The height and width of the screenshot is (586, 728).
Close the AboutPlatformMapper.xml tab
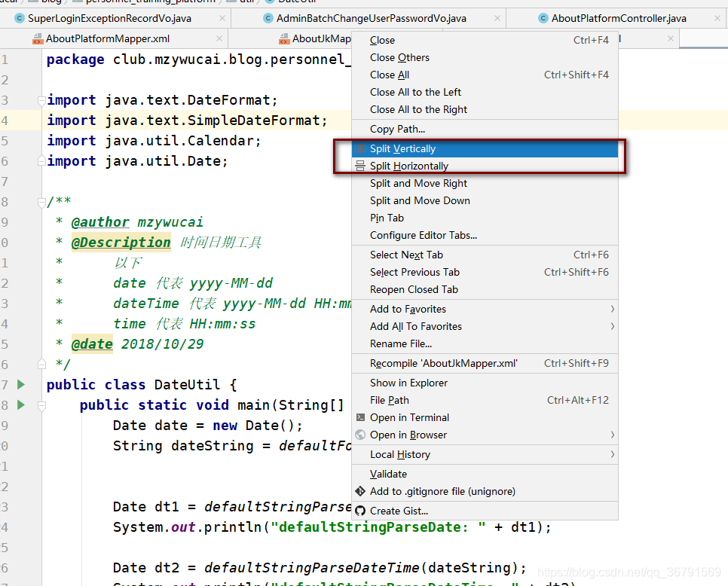[219, 38]
